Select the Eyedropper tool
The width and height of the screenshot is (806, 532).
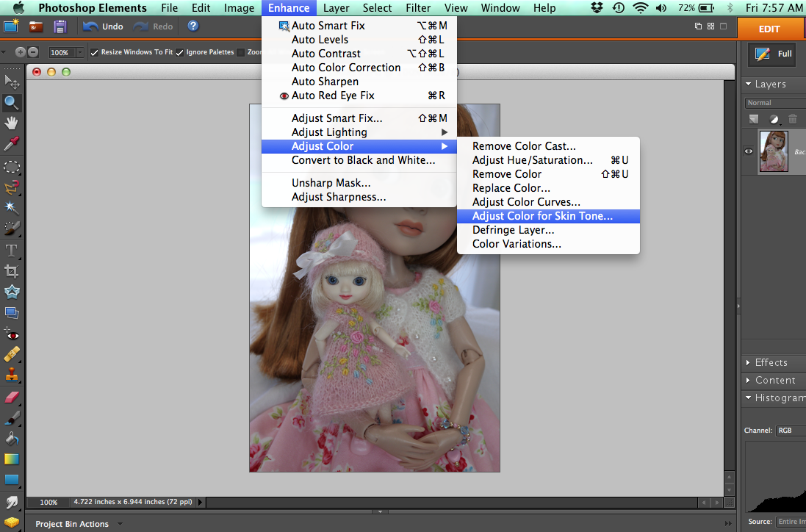[x=12, y=143]
